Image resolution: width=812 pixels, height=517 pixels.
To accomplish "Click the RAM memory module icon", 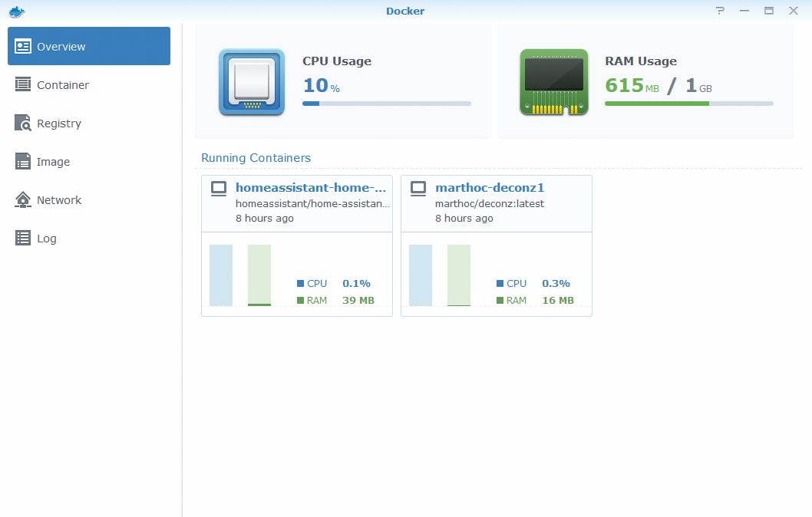I will coord(554,82).
